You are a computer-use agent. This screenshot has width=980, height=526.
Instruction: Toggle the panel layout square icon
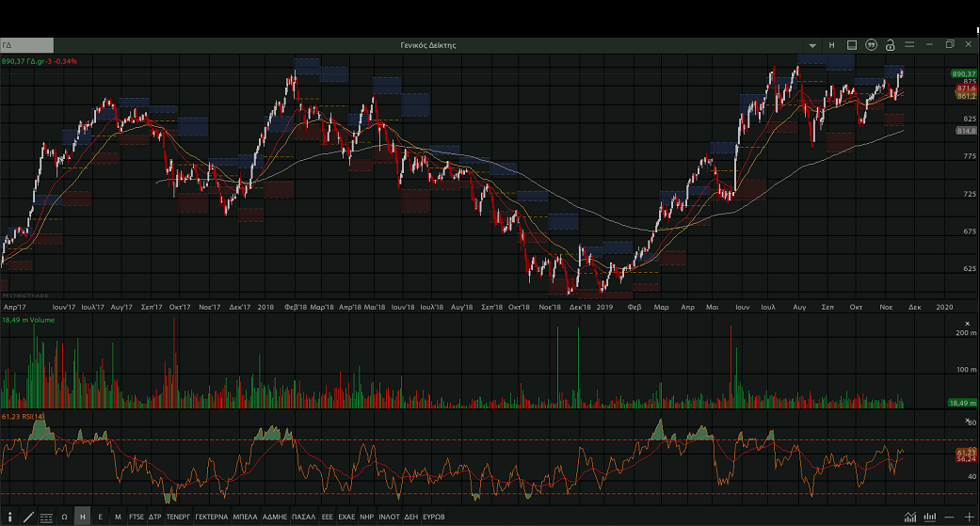852,45
